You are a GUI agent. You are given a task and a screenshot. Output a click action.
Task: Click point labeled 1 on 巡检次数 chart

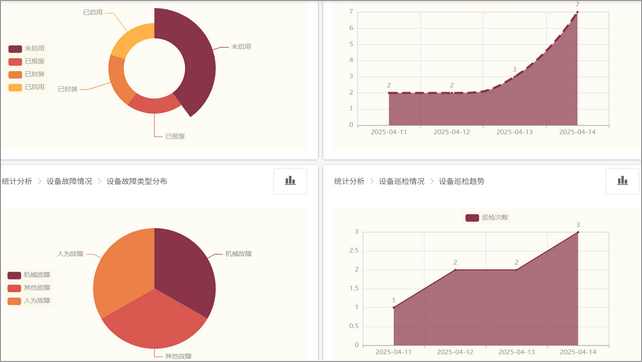(394, 308)
